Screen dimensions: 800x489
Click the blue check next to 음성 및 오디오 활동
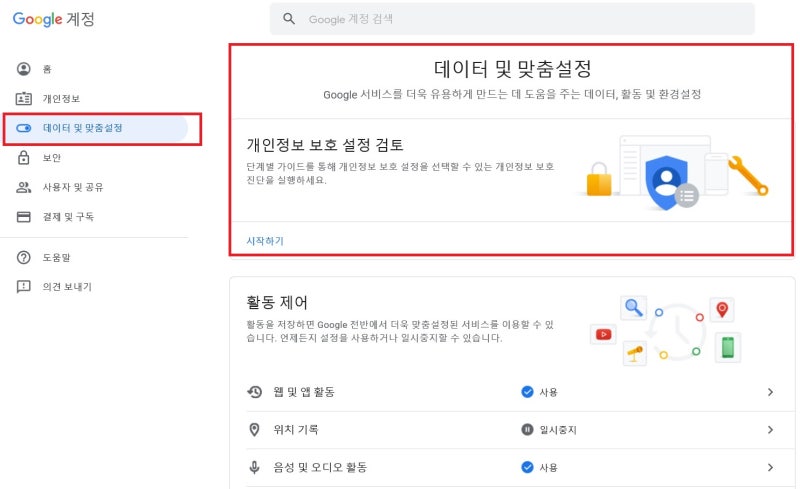(x=527, y=467)
